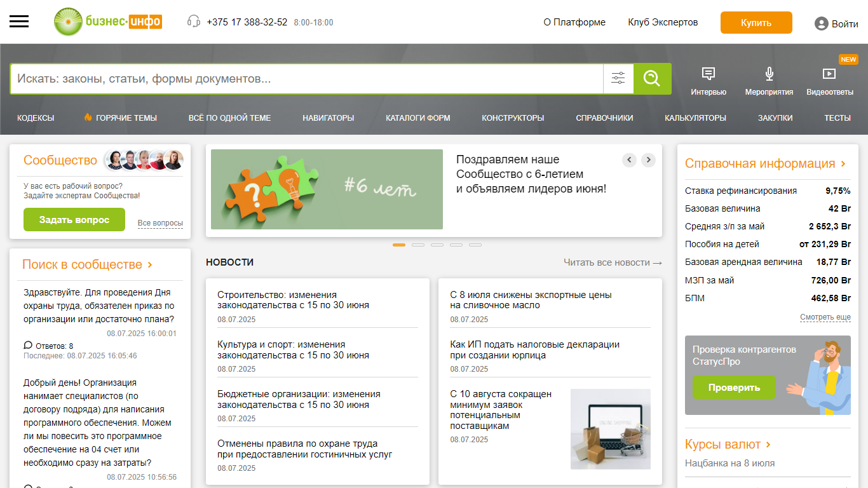Click the Задать вопрос button
Screen dimensions: 868x488
pos(74,220)
